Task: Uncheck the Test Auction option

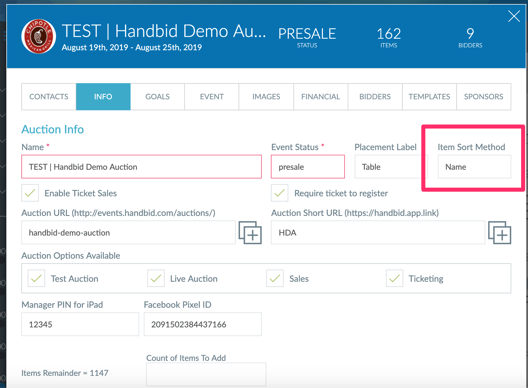Action: [x=36, y=279]
